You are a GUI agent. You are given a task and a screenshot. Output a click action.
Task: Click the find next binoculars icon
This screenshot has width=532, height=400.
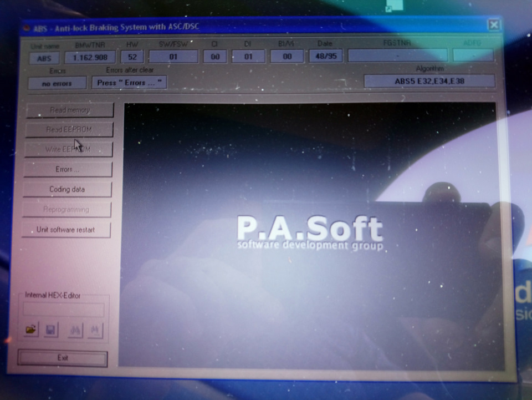pos(95,331)
